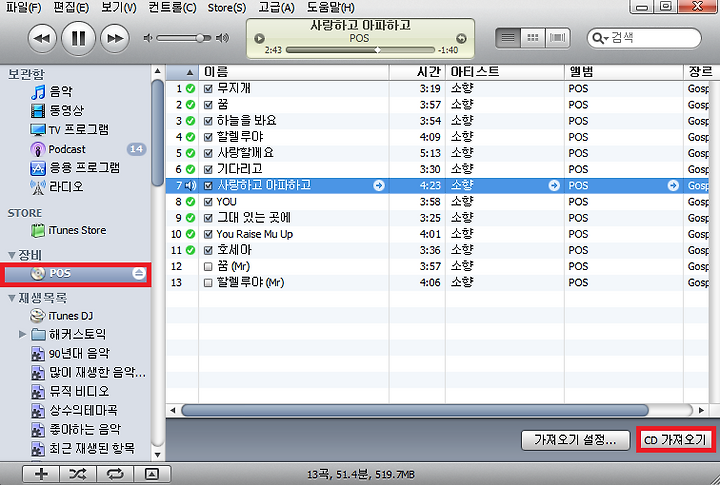
Task: Open the 라디오 section
Action: 57,186
